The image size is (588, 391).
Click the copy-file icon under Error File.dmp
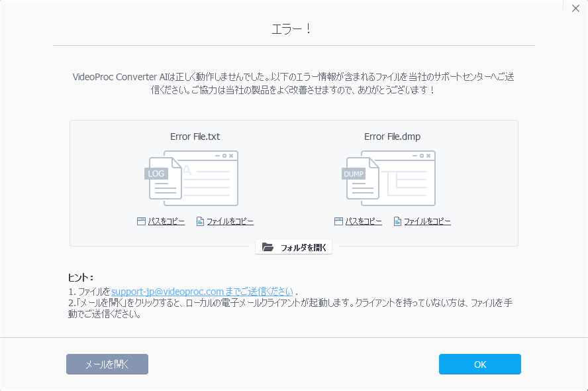coord(397,221)
